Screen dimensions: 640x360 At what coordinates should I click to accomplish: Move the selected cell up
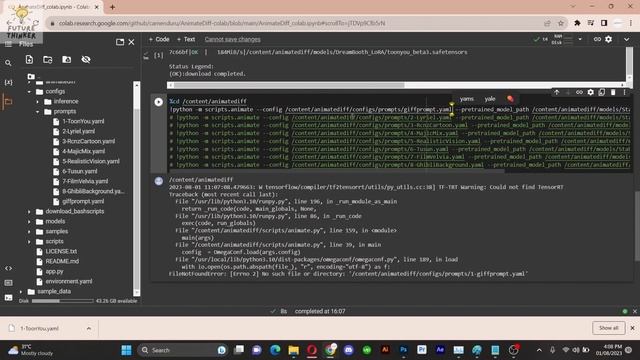[x=557, y=93]
